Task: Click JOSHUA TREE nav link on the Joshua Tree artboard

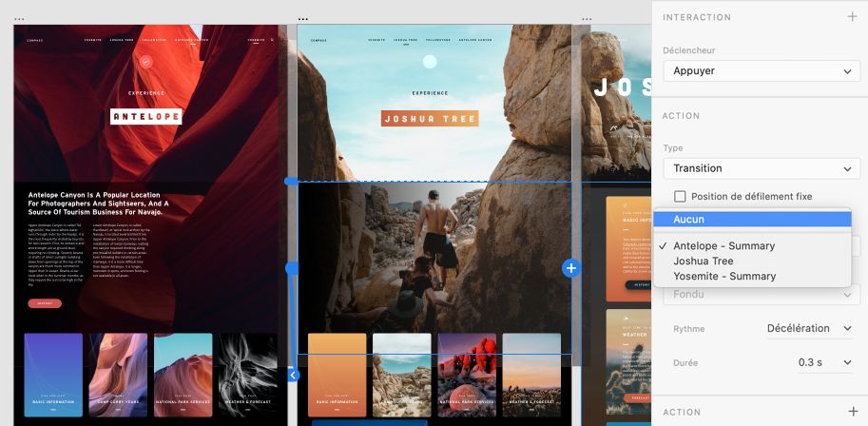Action: coord(406,40)
